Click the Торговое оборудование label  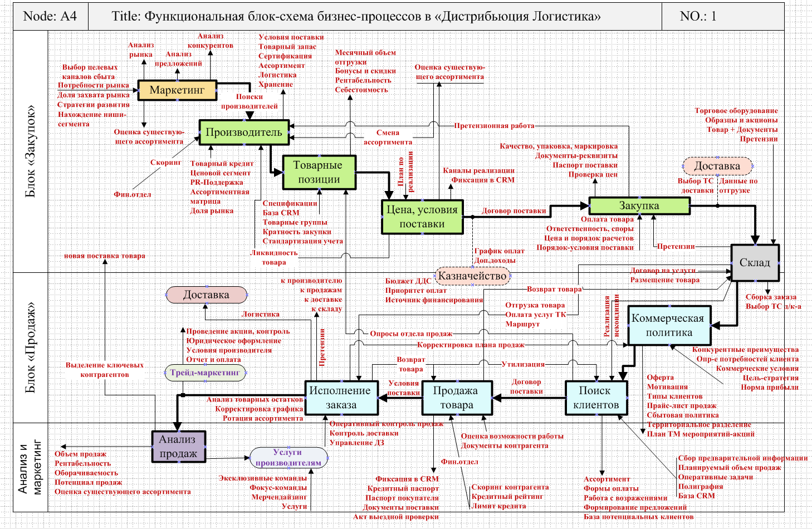point(736,111)
